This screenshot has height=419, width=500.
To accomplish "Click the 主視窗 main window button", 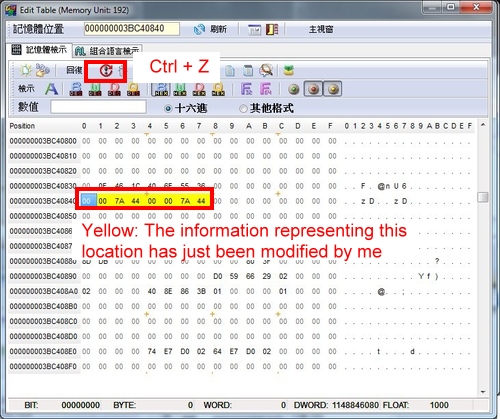I will [321, 29].
